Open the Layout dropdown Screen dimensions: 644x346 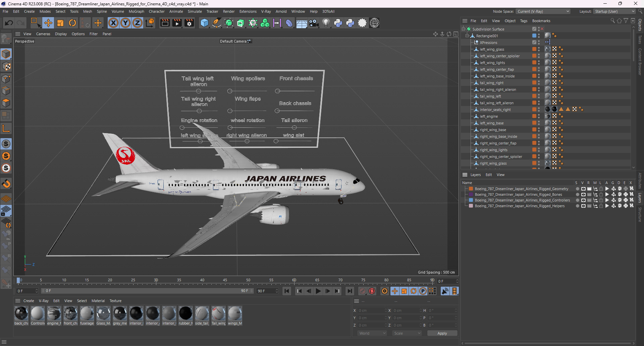click(614, 11)
